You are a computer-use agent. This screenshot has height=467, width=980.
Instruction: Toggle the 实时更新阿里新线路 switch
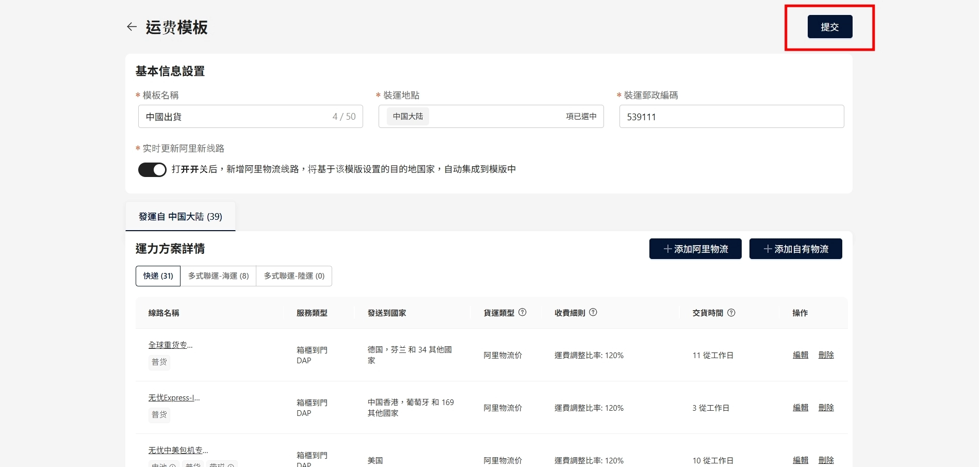[x=152, y=170]
